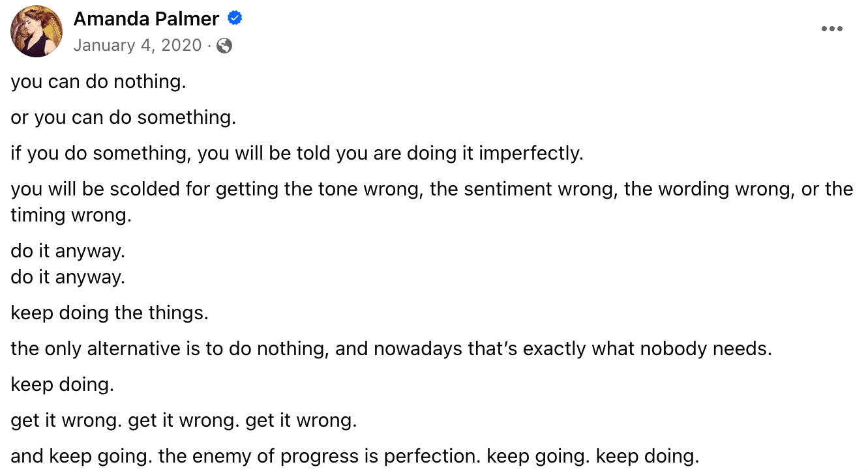Click the line "get it wrong. get it wrong."
This screenshot has height=473, width=868.
point(184,421)
